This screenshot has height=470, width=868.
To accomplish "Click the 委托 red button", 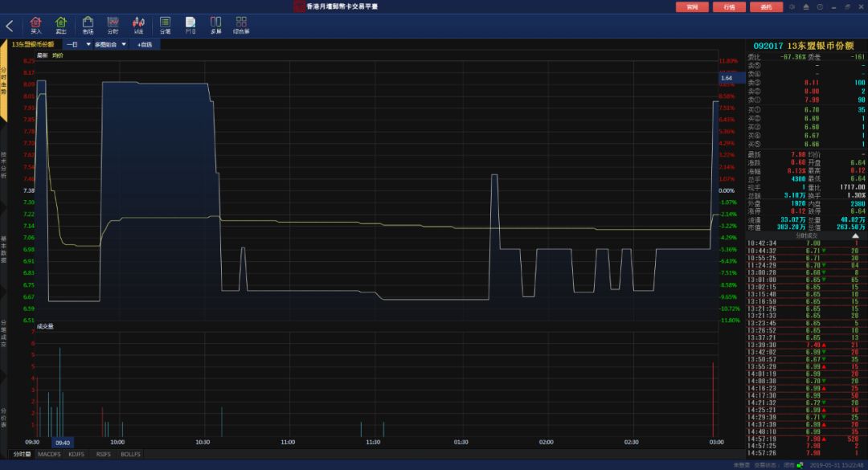I will pos(766,6).
